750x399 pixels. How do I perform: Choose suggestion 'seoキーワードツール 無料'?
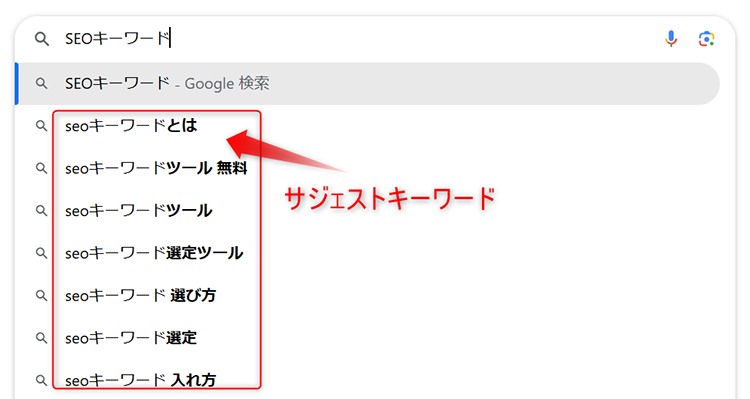[156, 168]
